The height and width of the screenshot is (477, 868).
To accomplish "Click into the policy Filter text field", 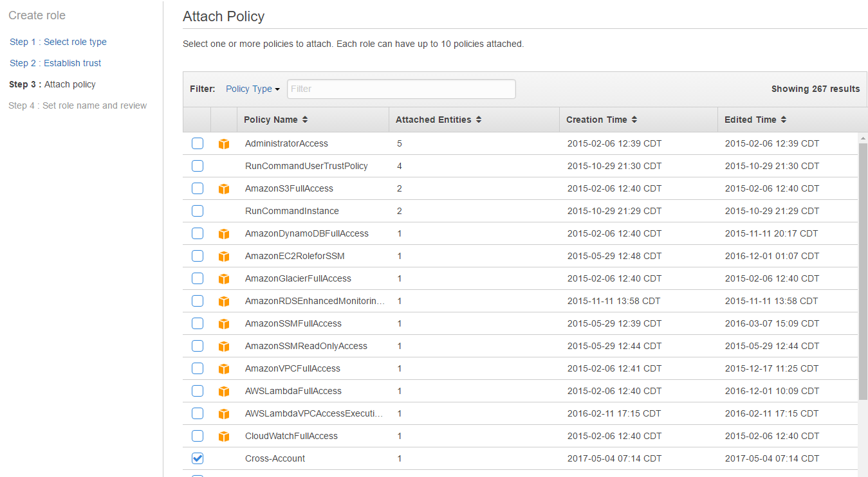I will pos(401,89).
